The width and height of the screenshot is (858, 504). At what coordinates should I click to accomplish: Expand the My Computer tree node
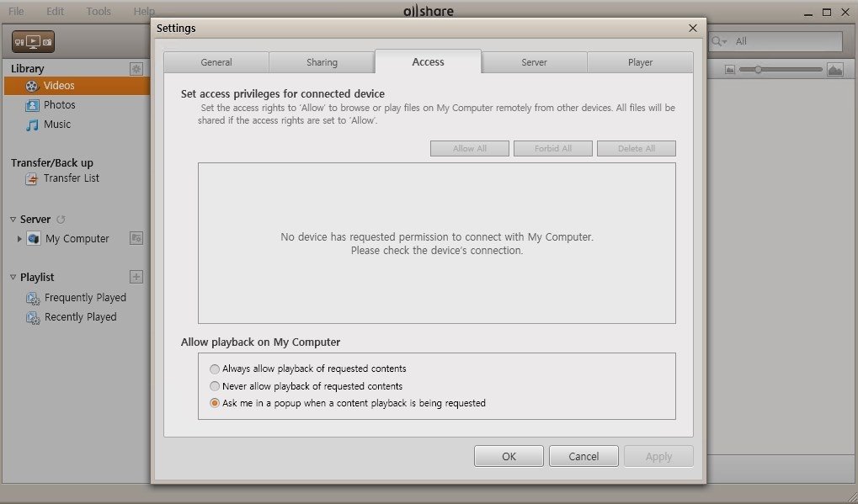pos(19,239)
